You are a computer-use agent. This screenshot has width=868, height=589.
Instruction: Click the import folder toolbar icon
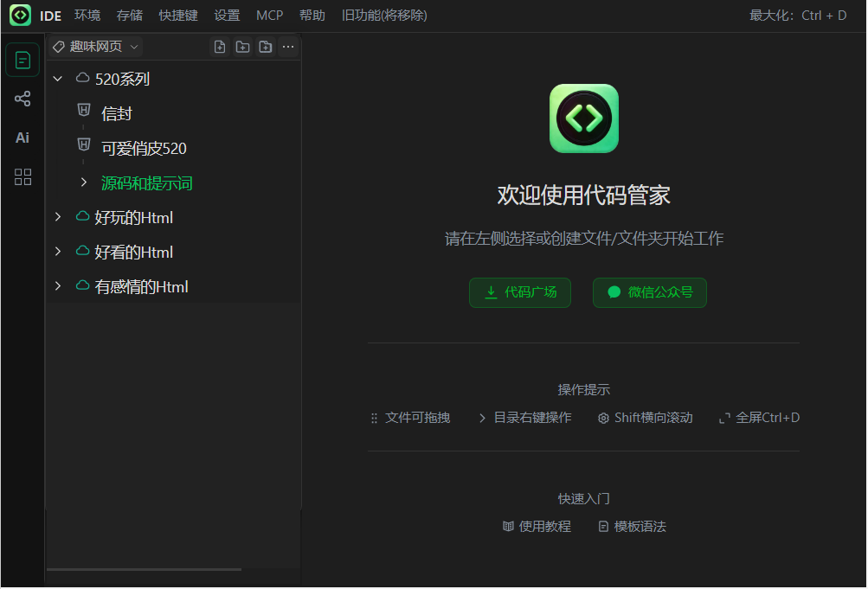point(266,47)
